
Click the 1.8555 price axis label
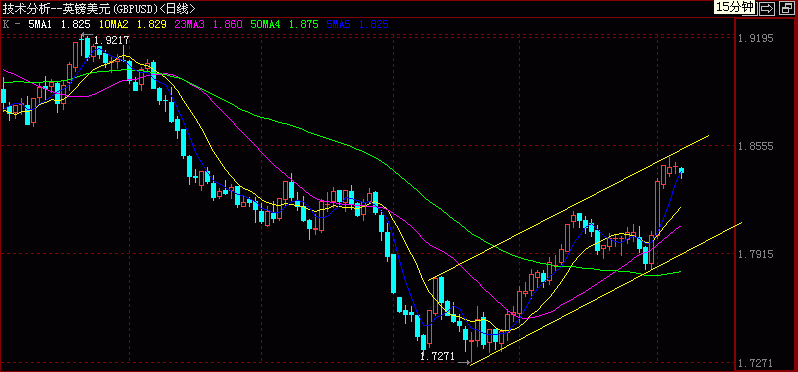coord(755,147)
